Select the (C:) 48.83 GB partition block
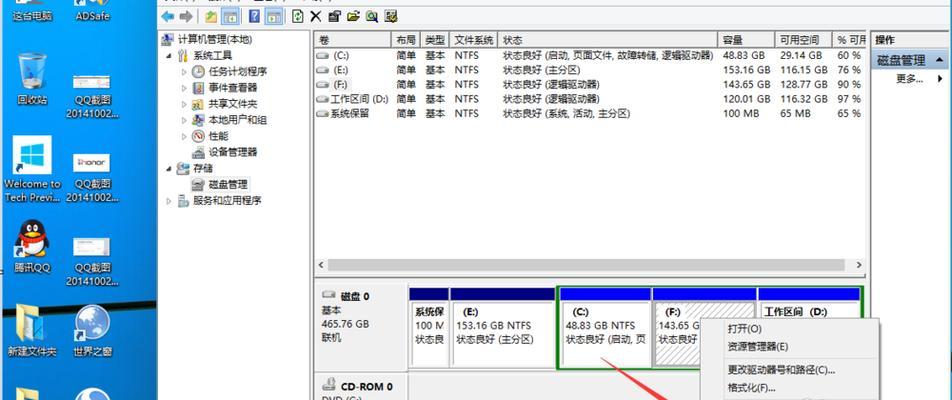This screenshot has width=952, height=400. pyautogui.click(x=605, y=327)
